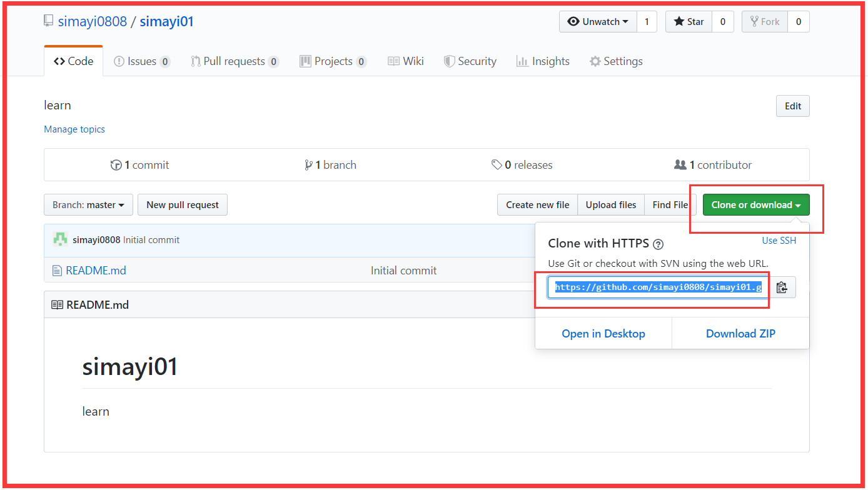The image size is (868, 490).
Task: Click the star icon in Star button
Action: [679, 22]
